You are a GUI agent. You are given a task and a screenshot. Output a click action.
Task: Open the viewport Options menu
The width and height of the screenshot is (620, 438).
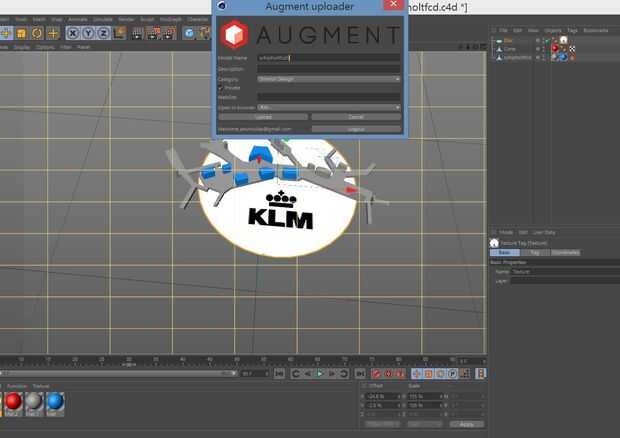pyautogui.click(x=45, y=47)
